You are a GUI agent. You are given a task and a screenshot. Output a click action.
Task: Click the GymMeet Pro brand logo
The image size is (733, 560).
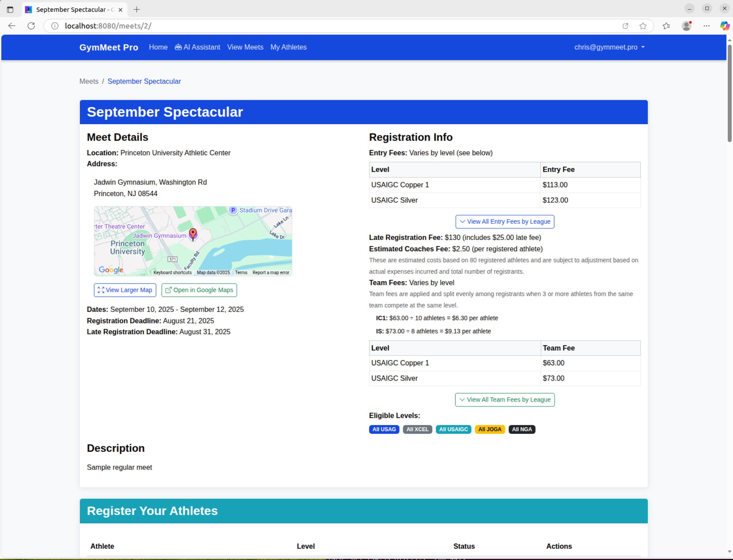pyautogui.click(x=109, y=47)
